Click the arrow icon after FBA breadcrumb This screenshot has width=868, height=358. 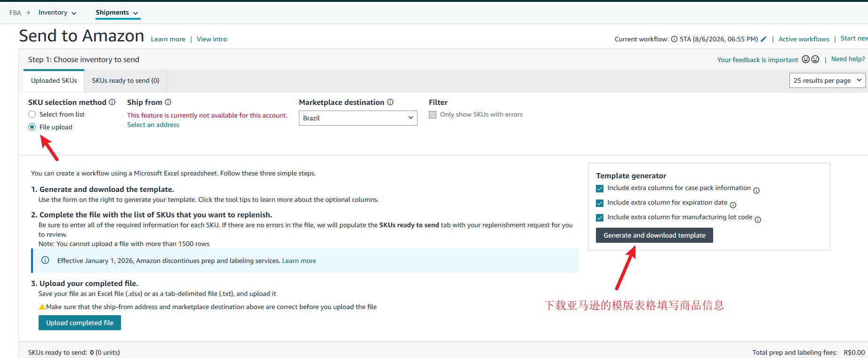[x=28, y=13]
